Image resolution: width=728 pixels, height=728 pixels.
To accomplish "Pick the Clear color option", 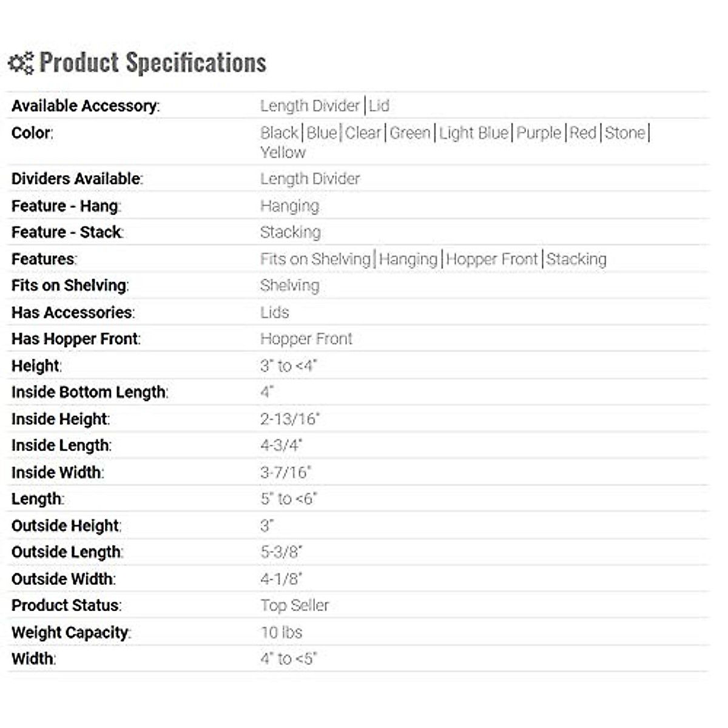I will click(x=363, y=133).
